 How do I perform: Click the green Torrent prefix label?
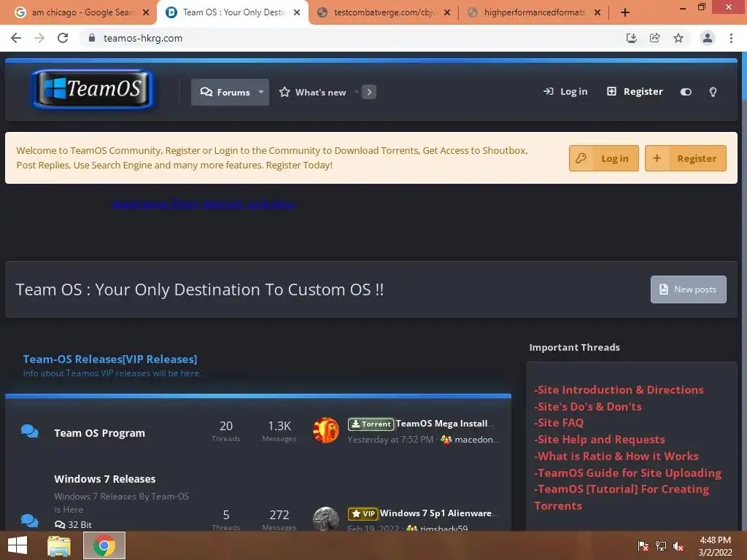click(371, 424)
